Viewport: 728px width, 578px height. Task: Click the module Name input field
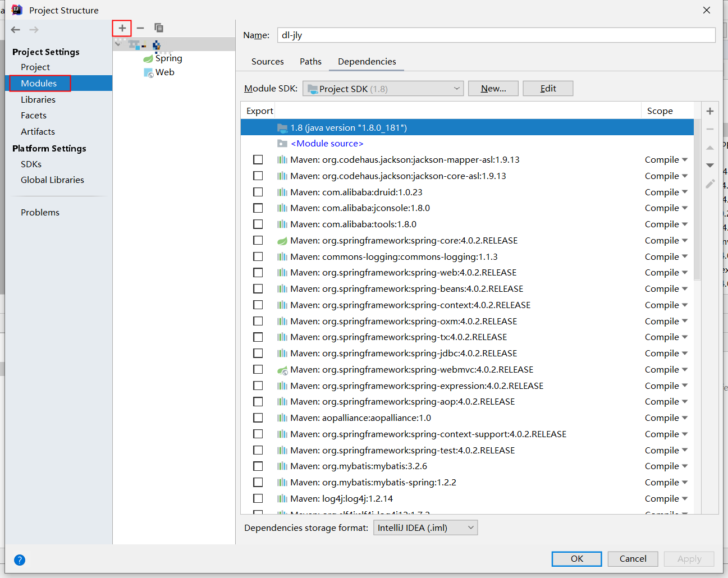pos(496,35)
